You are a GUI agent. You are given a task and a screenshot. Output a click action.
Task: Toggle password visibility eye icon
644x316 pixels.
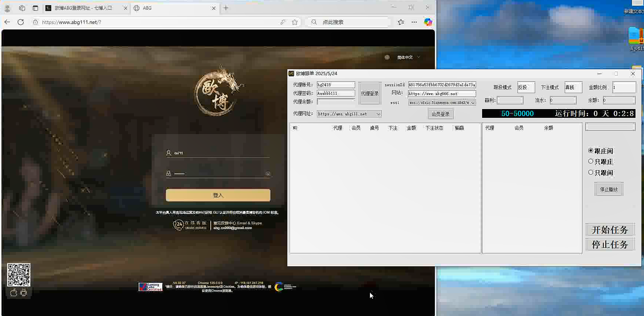(x=268, y=173)
